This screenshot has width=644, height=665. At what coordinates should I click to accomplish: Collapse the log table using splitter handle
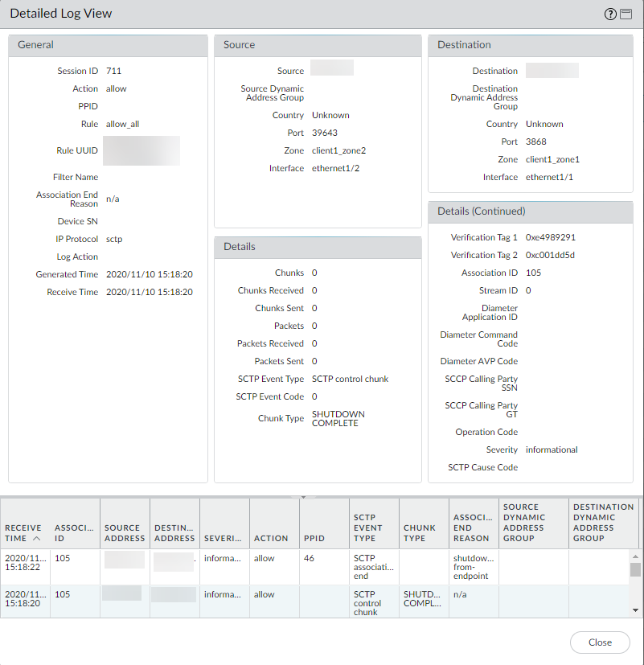[304, 497]
